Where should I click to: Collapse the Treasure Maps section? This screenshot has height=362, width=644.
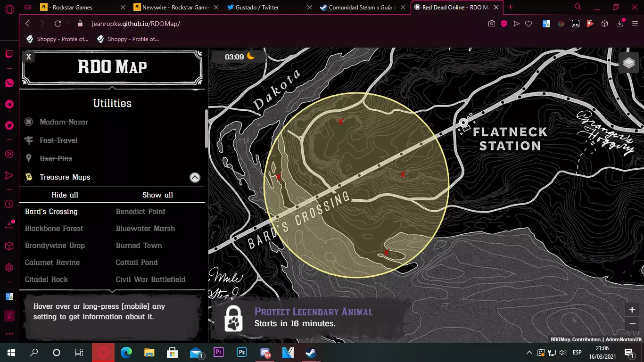coord(195,177)
